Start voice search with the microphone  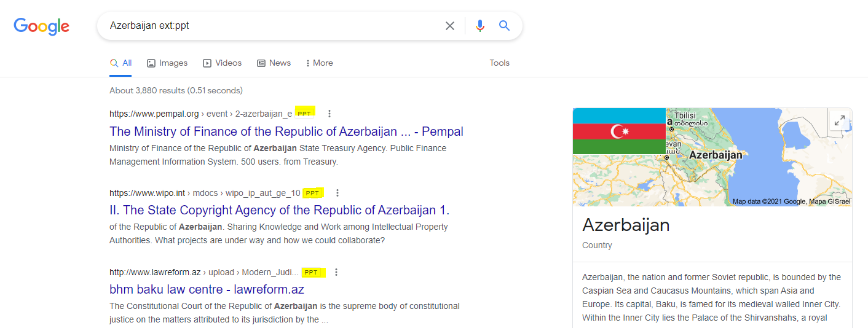480,26
